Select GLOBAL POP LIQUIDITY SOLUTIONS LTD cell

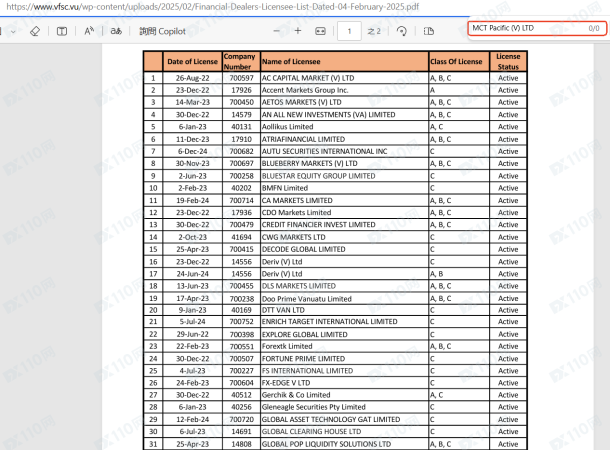pyautogui.click(x=344, y=444)
